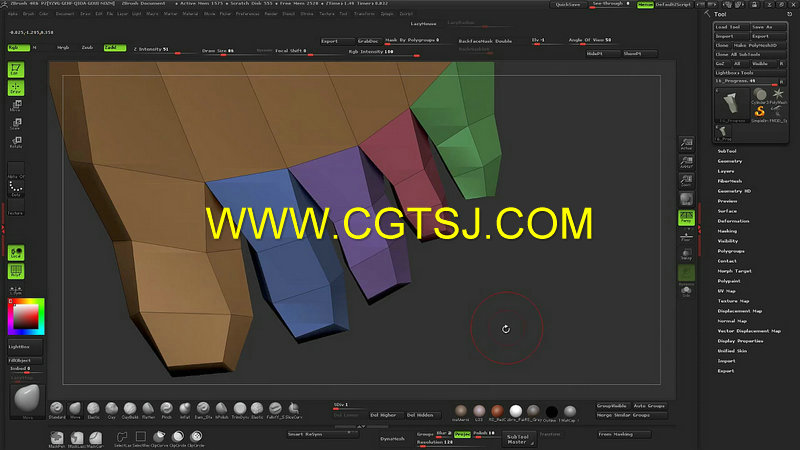Pick the SelectRect brush
The width and height of the screenshot is (800, 450).
pyautogui.click(x=140, y=439)
